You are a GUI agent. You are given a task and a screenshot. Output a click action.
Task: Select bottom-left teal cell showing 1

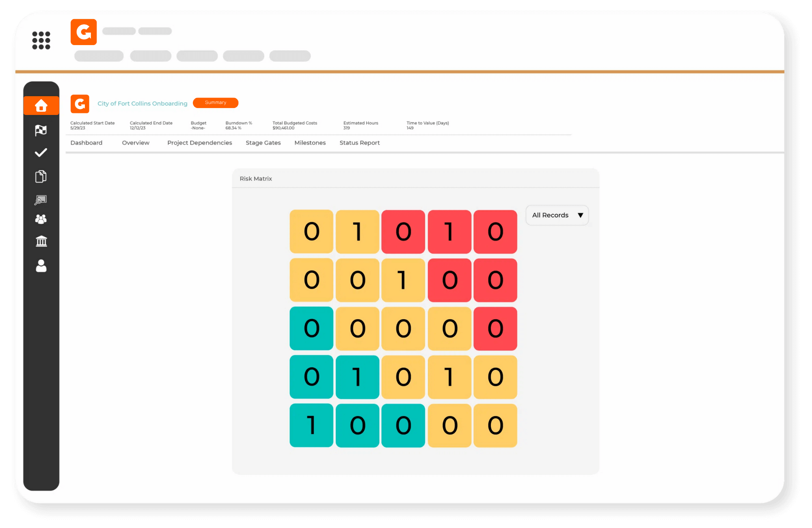(311, 425)
